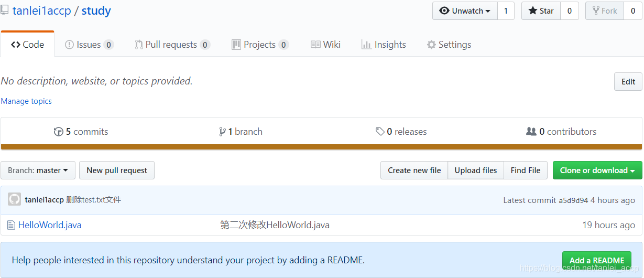This screenshot has width=644, height=278.
Task: Switch to the Settings tab
Action: (x=449, y=45)
